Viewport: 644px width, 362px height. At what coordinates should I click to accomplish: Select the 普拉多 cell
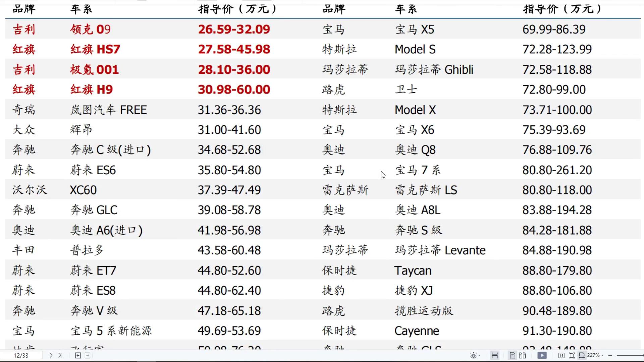click(87, 250)
